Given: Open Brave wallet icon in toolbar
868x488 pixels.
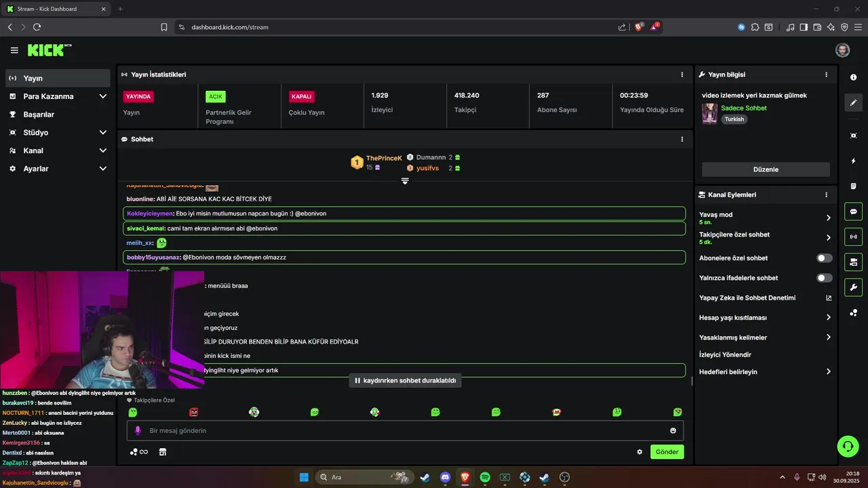Looking at the screenshot, I should pyautogui.click(x=817, y=27).
